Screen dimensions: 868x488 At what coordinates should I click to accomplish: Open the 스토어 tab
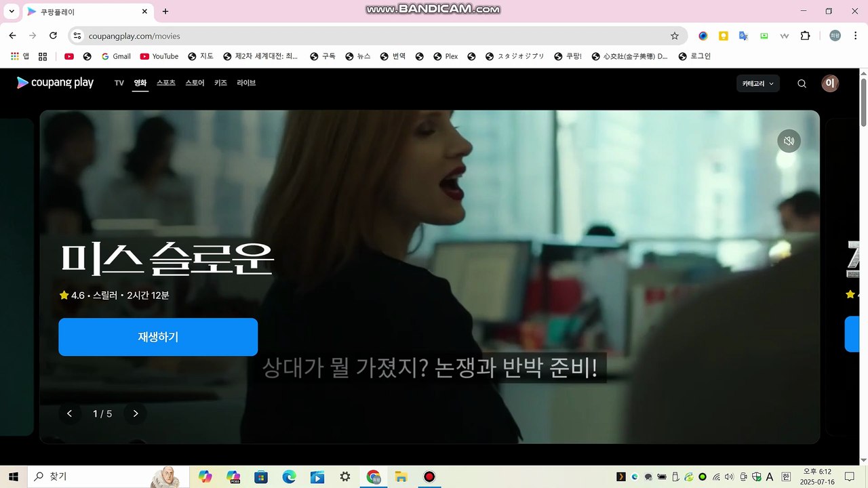click(195, 83)
